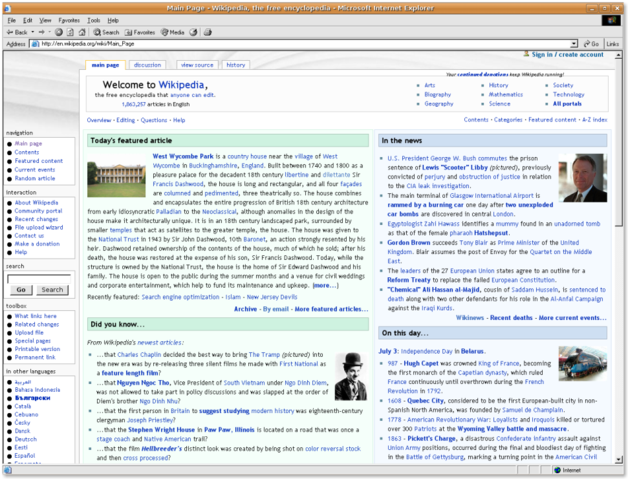
Task: Click the Wikipedia search input field
Action: point(39,277)
